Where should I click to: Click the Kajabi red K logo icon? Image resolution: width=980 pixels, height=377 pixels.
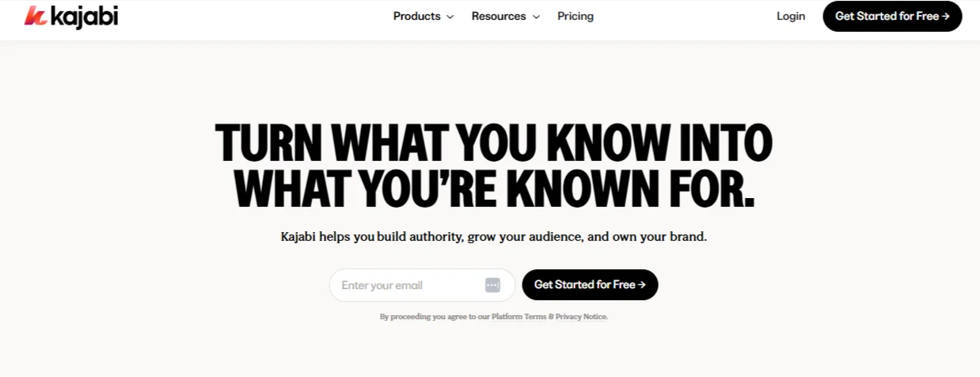[36, 16]
